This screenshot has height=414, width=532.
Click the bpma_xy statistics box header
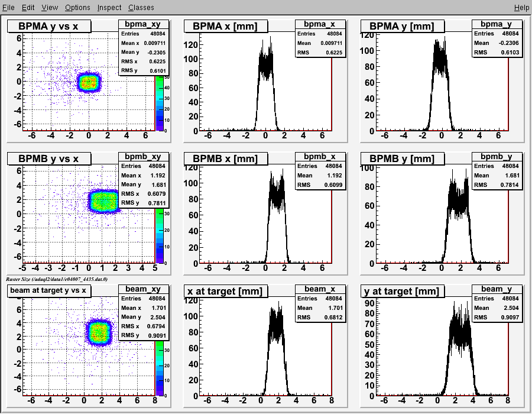pos(144,24)
